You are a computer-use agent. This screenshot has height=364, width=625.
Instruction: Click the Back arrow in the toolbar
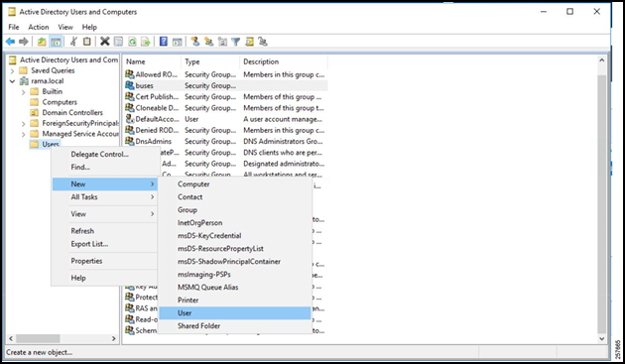tap(10, 42)
